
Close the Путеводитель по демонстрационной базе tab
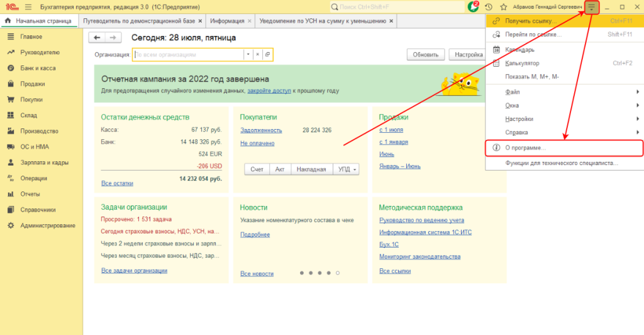[200, 21]
